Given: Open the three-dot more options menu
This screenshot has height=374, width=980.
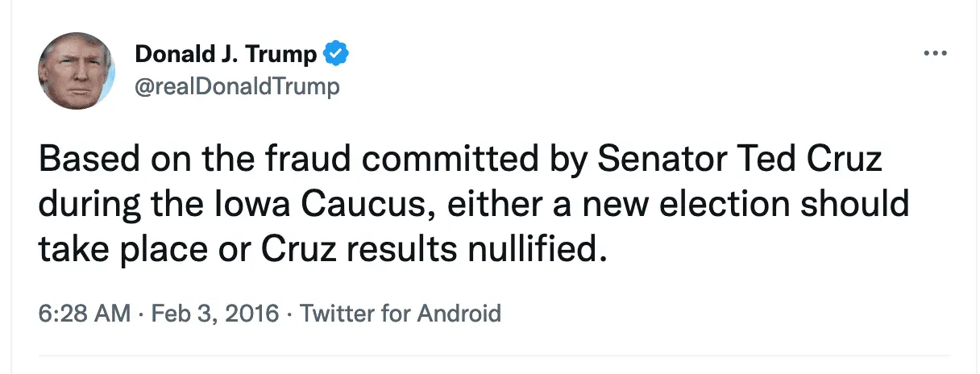Looking at the screenshot, I should (935, 54).
